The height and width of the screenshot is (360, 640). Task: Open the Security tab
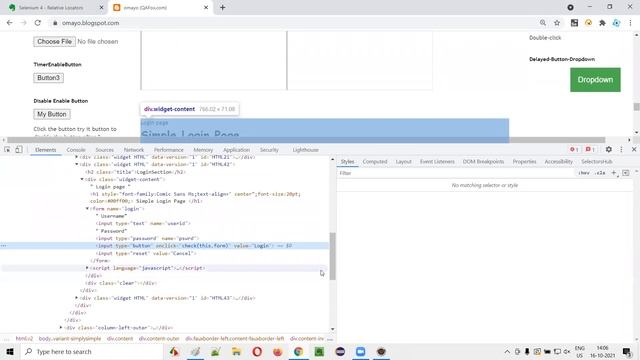point(269,150)
